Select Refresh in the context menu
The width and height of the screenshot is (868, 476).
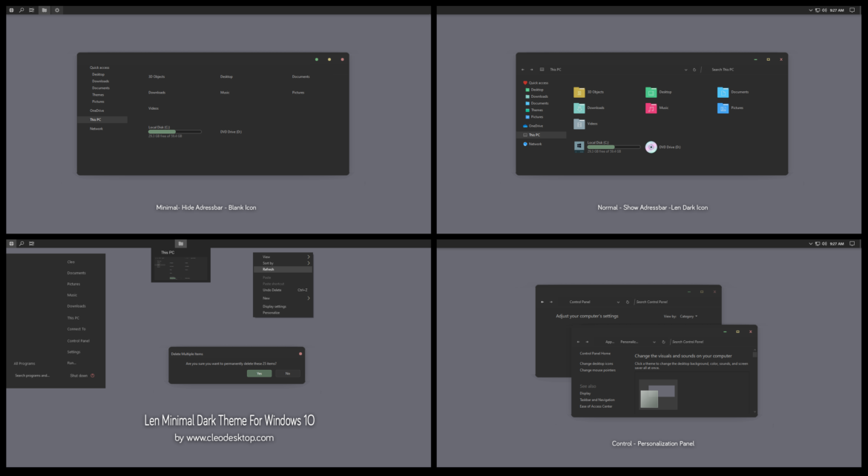(269, 268)
